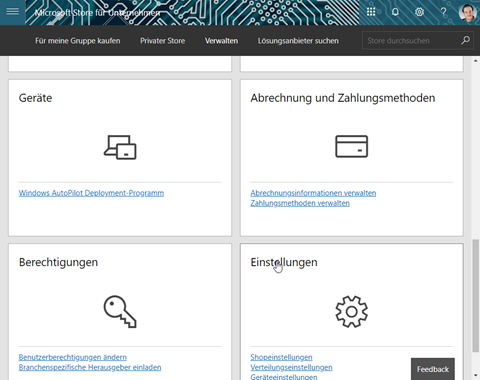Open the Verwalten menu item
The image size is (480, 380).
click(x=221, y=41)
